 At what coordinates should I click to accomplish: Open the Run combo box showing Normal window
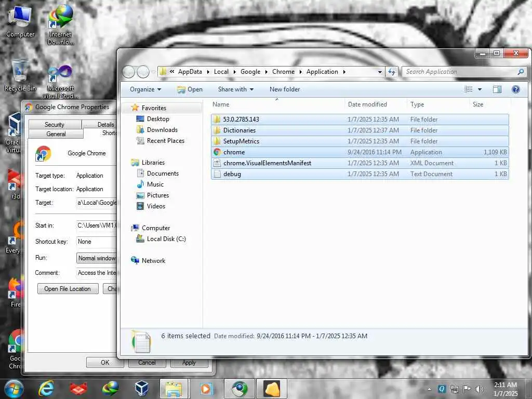[x=97, y=258]
